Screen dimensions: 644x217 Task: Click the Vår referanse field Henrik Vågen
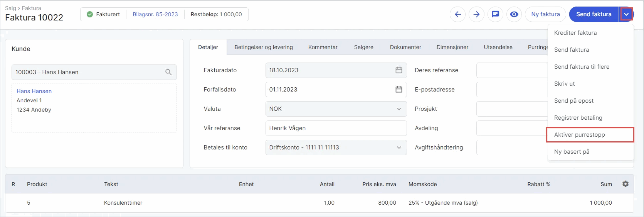click(336, 128)
